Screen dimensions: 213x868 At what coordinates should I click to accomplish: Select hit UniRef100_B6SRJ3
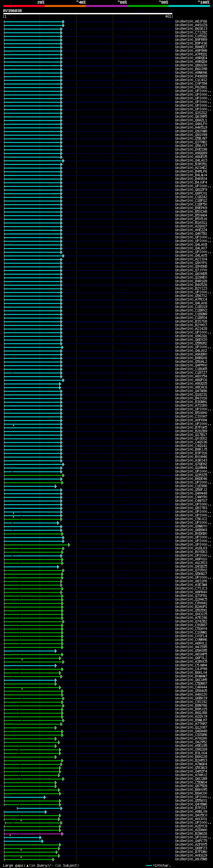pyautogui.click(x=191, y=29)
